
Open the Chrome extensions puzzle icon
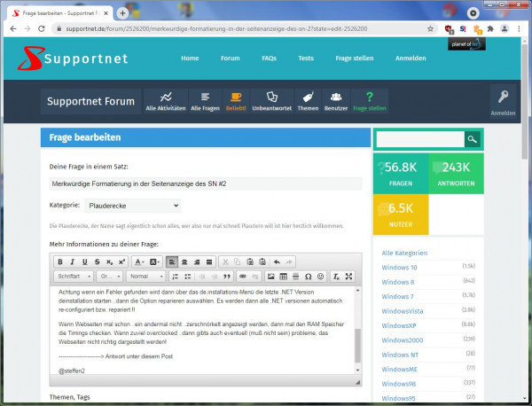(x=490, y=29)
